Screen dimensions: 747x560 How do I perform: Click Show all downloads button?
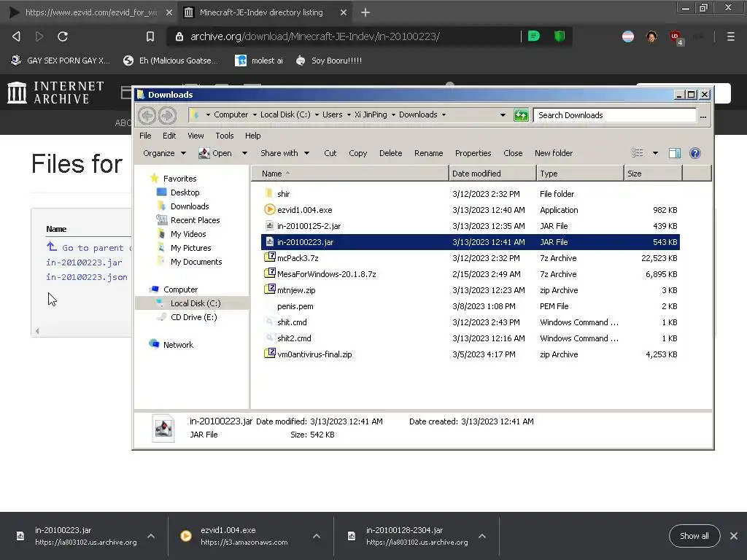694,536
